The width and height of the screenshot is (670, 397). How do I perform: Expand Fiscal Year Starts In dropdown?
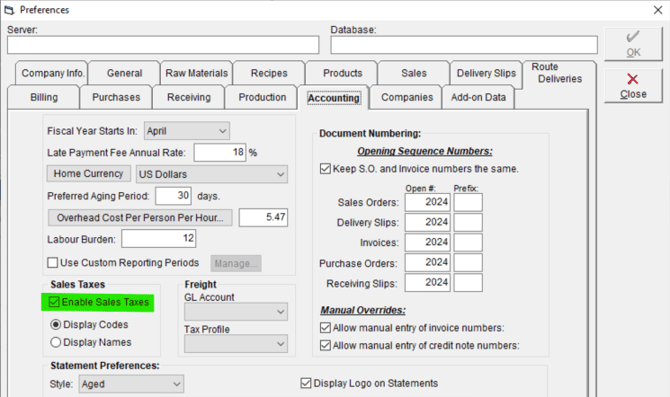pos(187,131)
